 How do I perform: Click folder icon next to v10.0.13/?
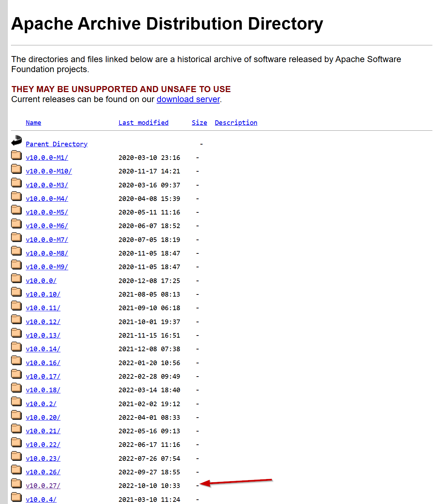pyautogui.click(x=16, y=333)
